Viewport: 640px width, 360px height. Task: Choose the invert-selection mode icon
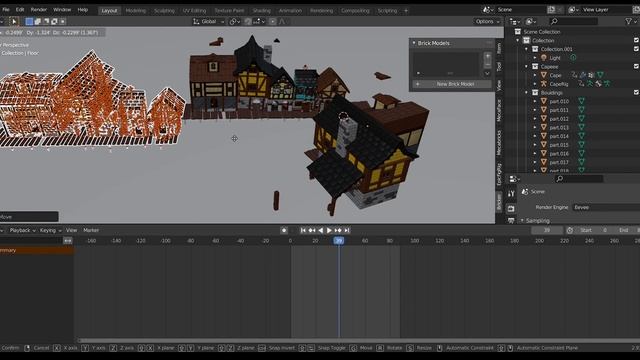54,21
